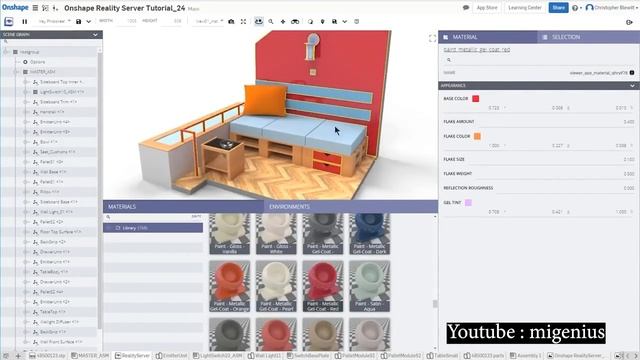Click the WIDTH value field
The height and width of the screenshot is (360, 640).
pos(127,21)
